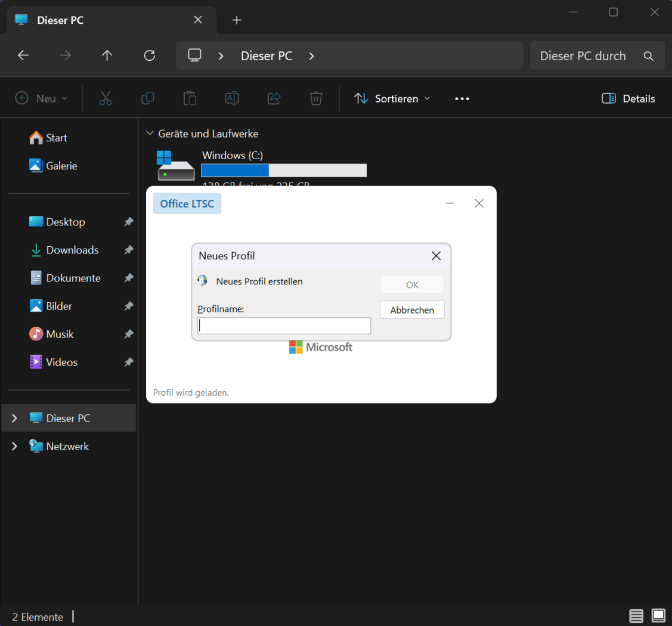Screen dimensions: 672x626
Task: Refresh the Dieser PC view
Action: 149,55
